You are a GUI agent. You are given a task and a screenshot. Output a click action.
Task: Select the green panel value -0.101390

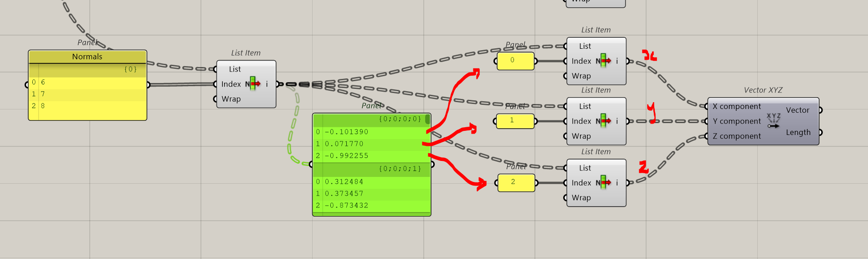pyautogui.click(x=346, y=132)
